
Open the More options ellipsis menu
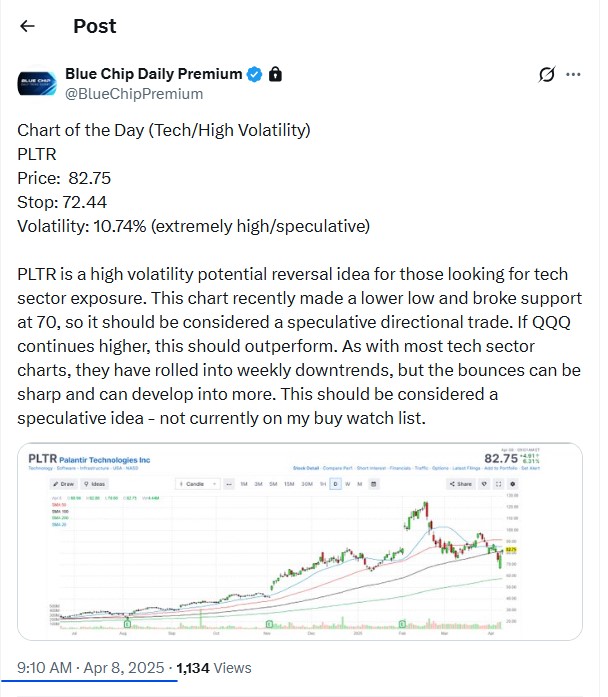click(x=573, y=74)
